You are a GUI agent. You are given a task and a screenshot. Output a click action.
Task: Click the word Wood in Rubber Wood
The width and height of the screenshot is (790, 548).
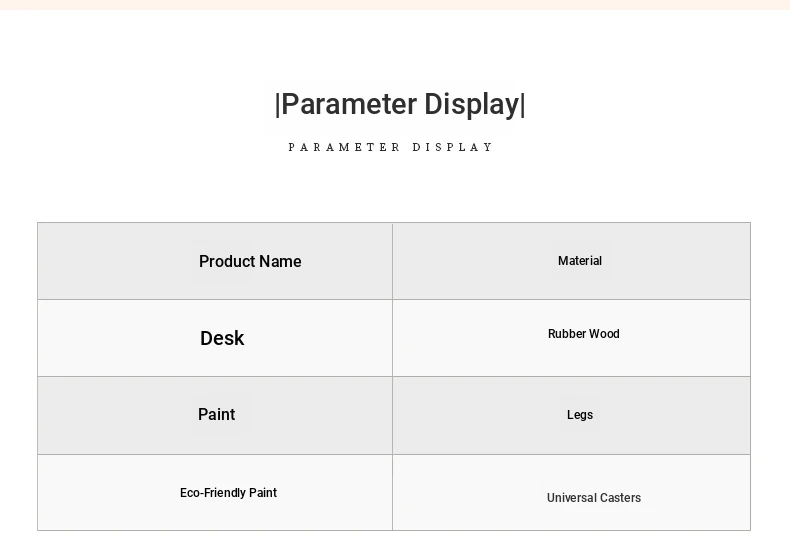604,334
